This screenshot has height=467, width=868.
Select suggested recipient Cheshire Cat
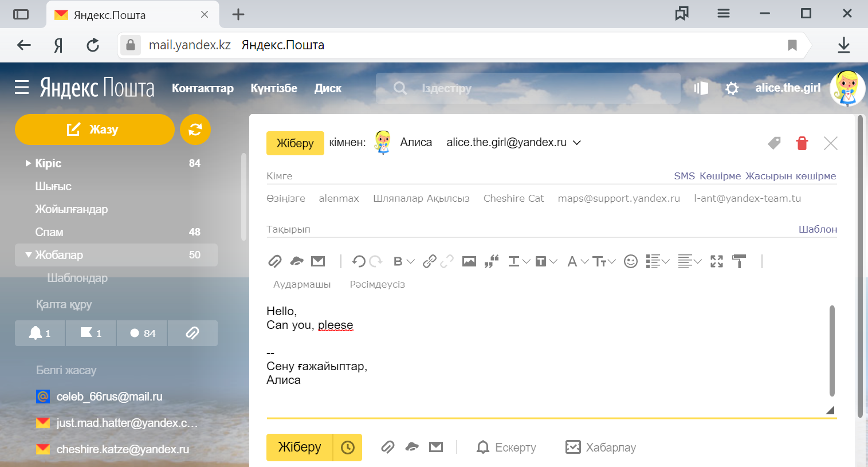[513, 198]
